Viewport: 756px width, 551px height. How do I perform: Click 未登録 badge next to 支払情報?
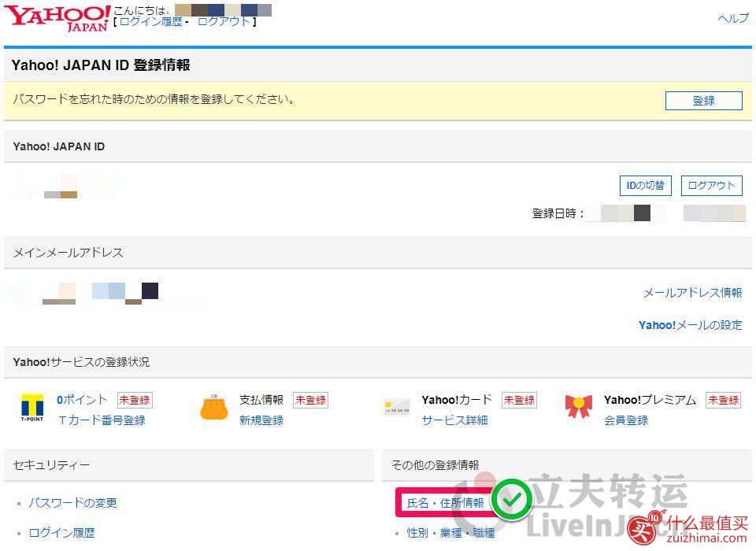(x=310, y=400)
